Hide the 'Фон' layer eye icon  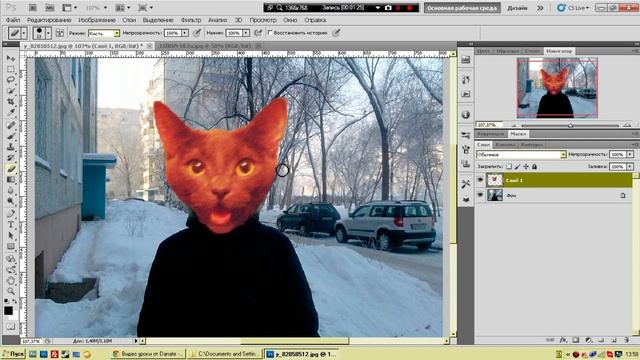tap(480, 196)
